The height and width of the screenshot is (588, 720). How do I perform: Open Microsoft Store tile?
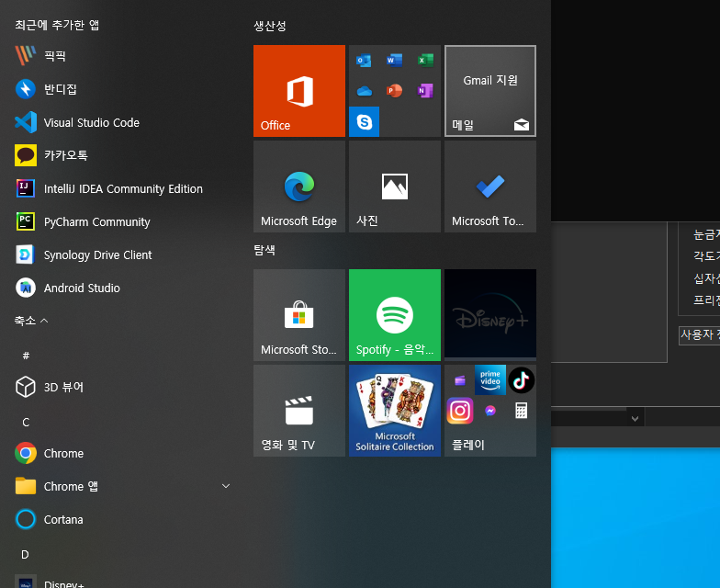click(x=299, y=315)
